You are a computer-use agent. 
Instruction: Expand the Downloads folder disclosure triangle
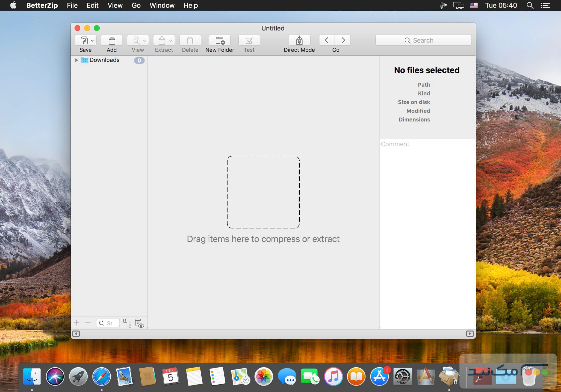[x=76, y=60]
